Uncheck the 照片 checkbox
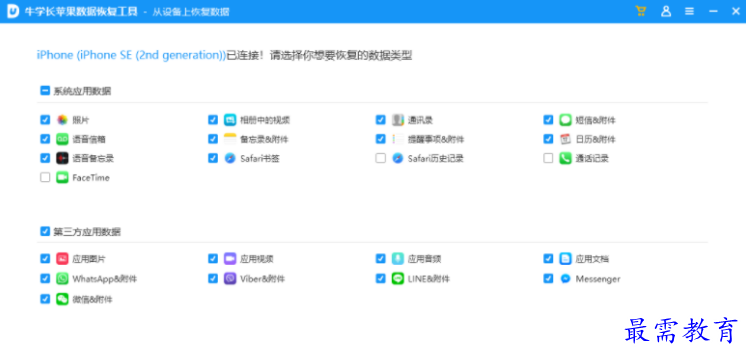Image resolution: width=746 pixels, height=362 pixels. point(45,120)
